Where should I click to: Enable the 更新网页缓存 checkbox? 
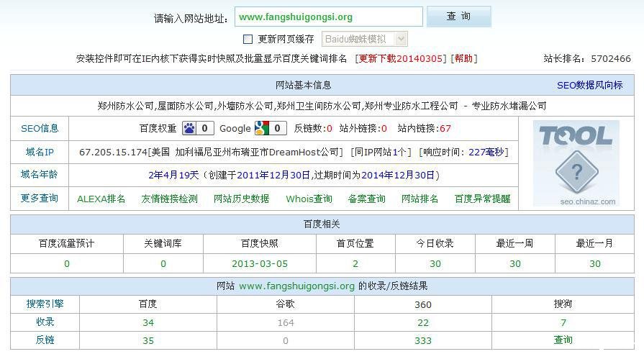(248, 40)
